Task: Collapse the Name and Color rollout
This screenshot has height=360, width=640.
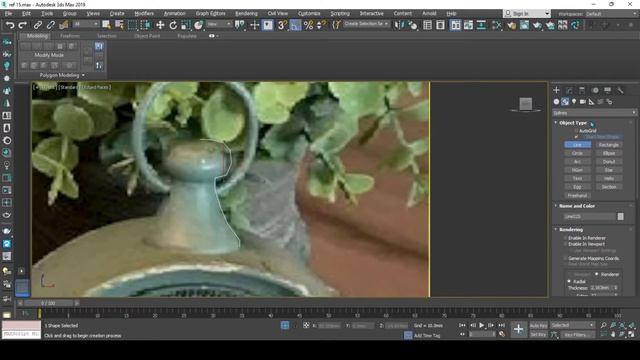Action: point(577,206)
